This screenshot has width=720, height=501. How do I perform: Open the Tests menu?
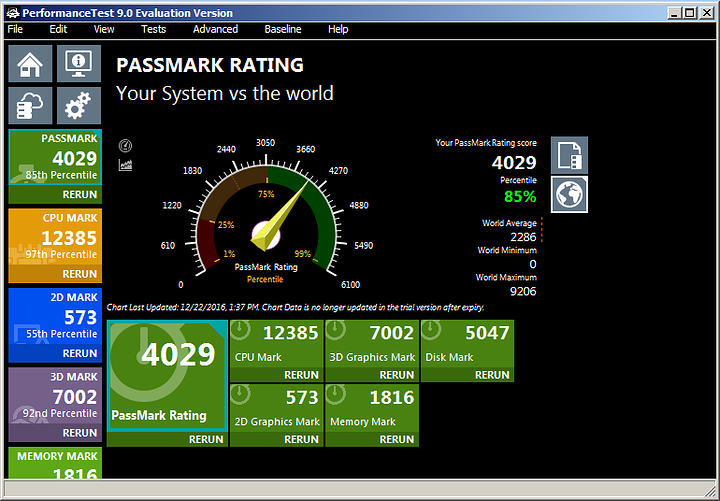pos(153,29)
